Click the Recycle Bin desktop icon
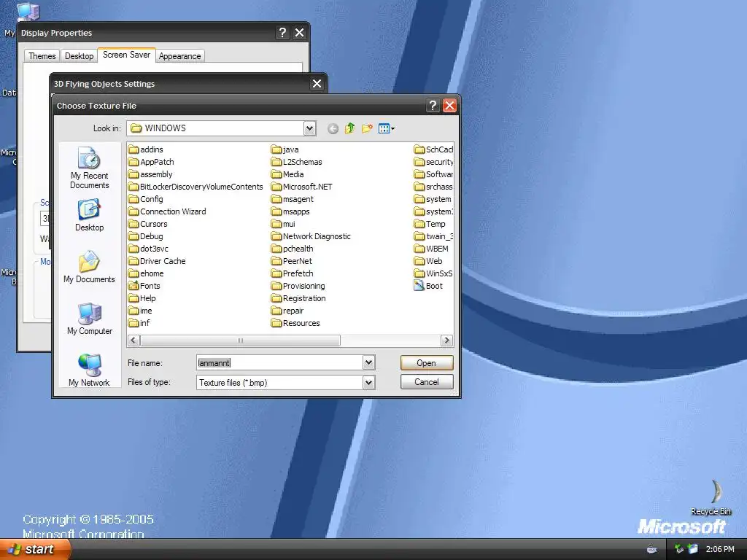The width and height of the screenshot is (747, 560). click(711, 497)
